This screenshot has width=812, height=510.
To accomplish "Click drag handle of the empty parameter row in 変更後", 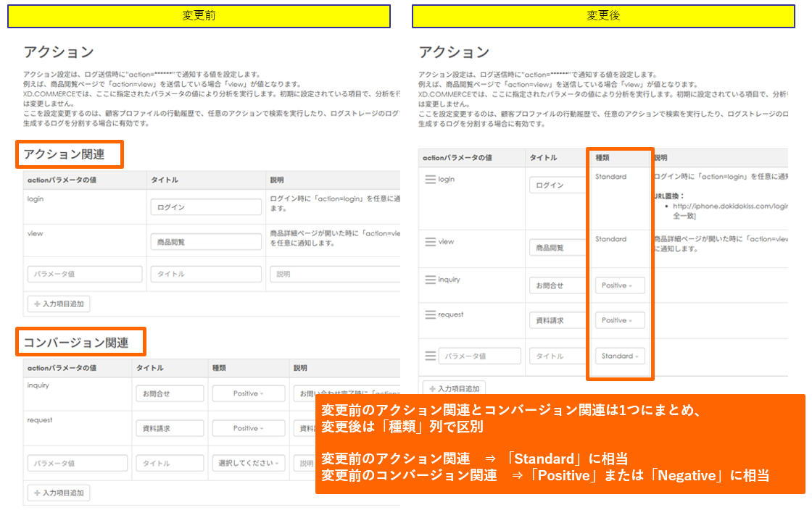I will [430, 356].
